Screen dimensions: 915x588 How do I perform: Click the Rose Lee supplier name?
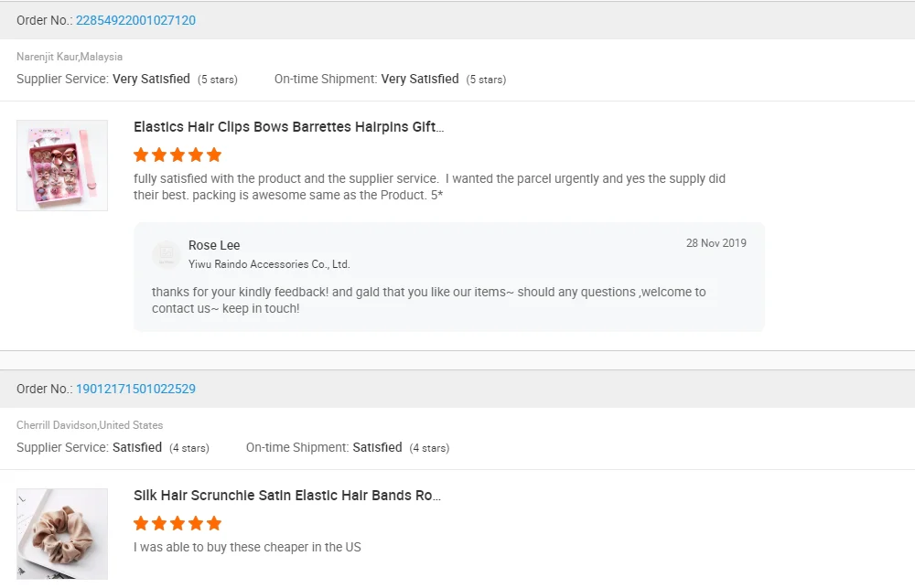tap(214, 245)
